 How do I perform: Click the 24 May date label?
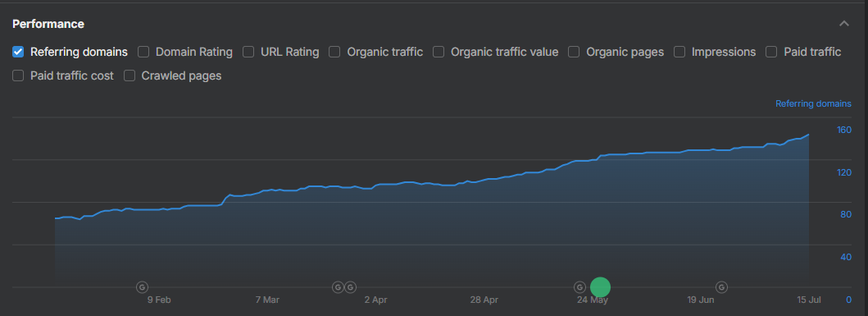click(x=593, y=300)
